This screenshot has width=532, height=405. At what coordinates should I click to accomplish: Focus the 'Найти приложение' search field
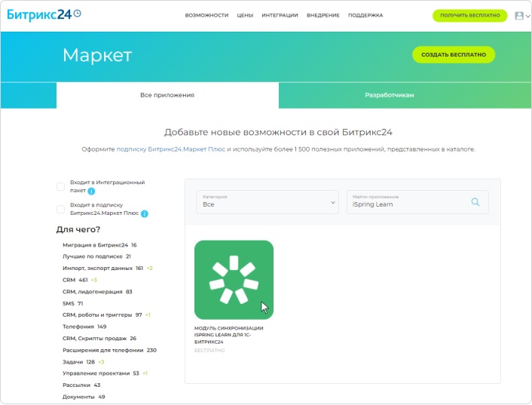[x=417, y=202]
